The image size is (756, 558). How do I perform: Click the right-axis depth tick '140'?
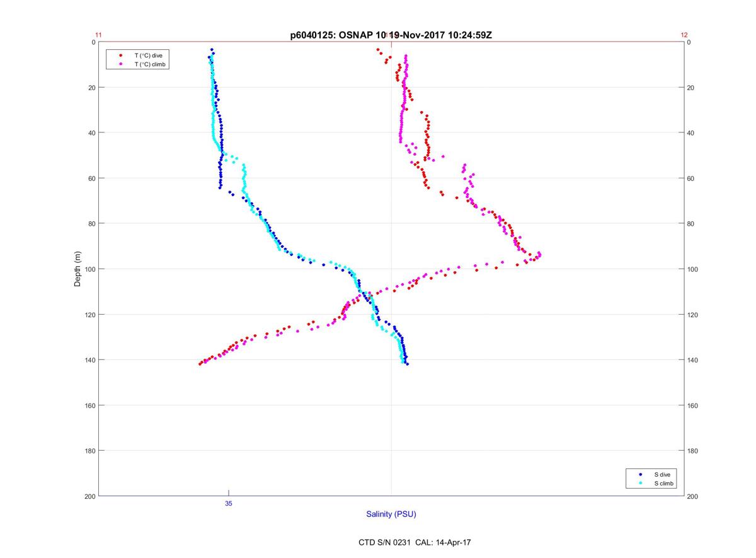pyautogui.click(x=693, y=360)
